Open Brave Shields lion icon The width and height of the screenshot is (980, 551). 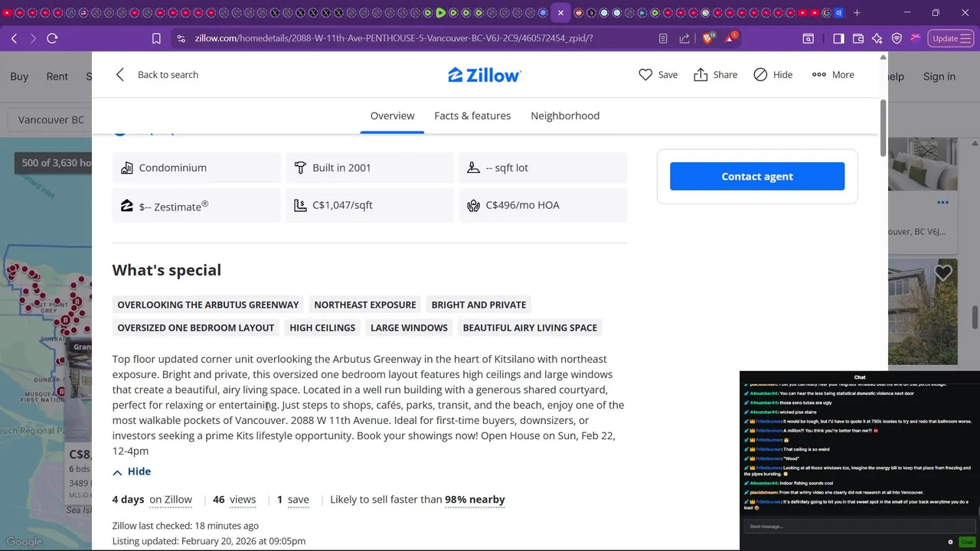[x=707, y=38]
